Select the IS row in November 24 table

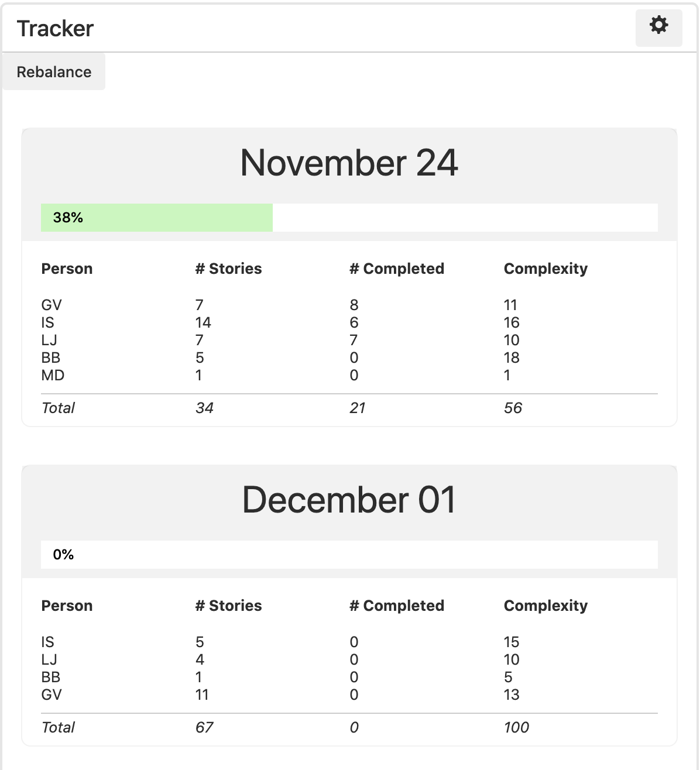coord(50,322)
